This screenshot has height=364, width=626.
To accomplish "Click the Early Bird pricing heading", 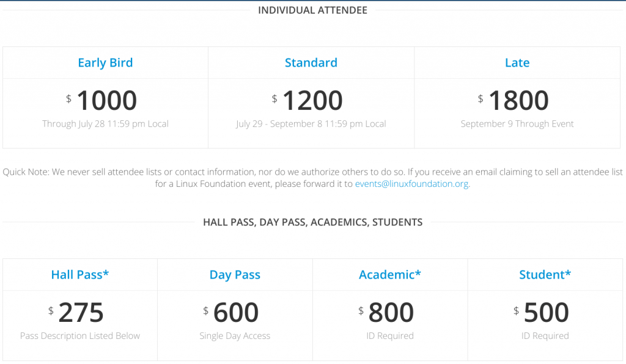I will 105,63.
